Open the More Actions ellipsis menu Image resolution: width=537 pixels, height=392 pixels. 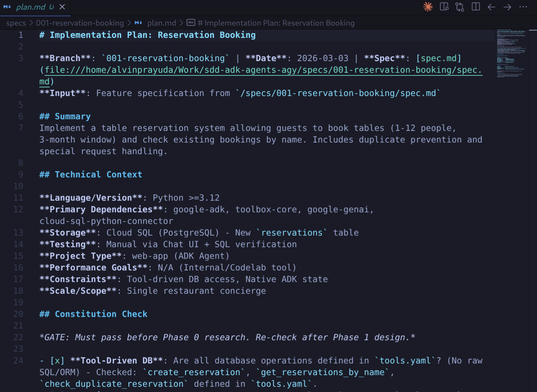pos(523,7)
